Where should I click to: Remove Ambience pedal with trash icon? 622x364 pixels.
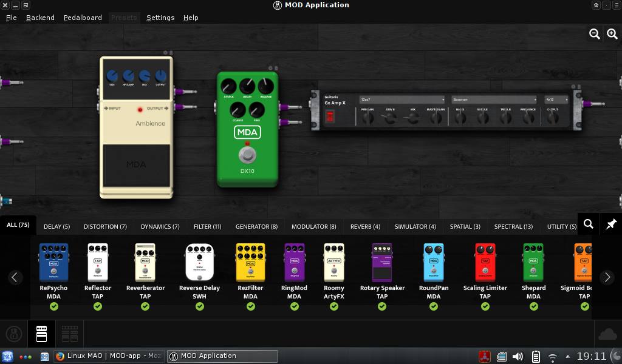[x=171, y=53]
